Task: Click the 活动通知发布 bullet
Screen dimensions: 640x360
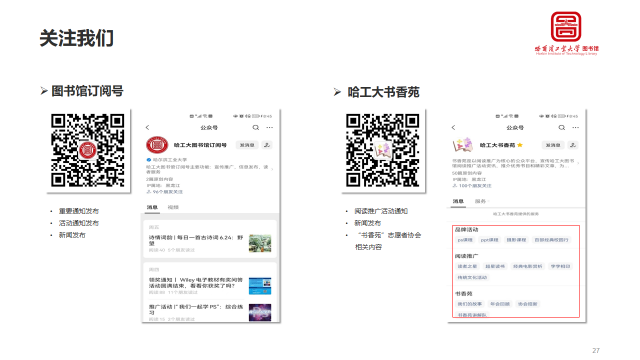Action: click(x=79, y=223)
